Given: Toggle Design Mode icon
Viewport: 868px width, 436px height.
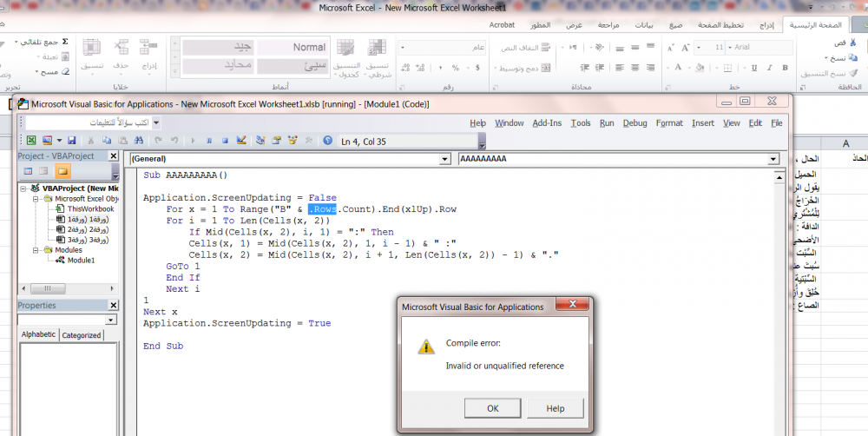Looking at the screenshot, I should [x=241, y=141].
